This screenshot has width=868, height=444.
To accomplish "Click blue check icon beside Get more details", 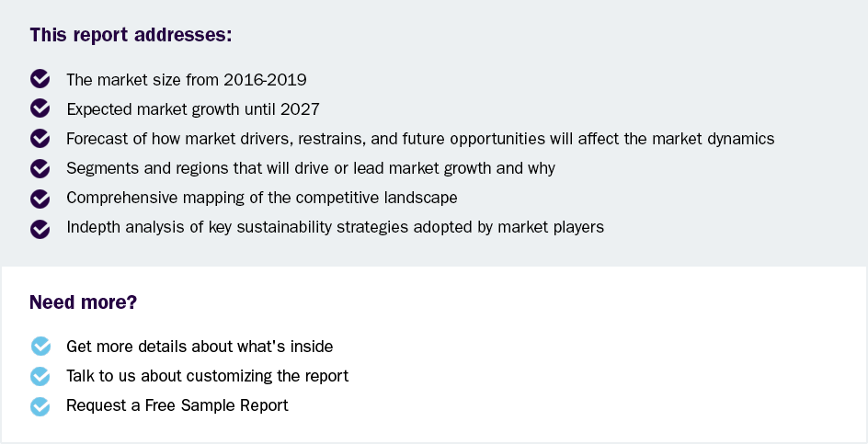I will (x=40, y=347).
